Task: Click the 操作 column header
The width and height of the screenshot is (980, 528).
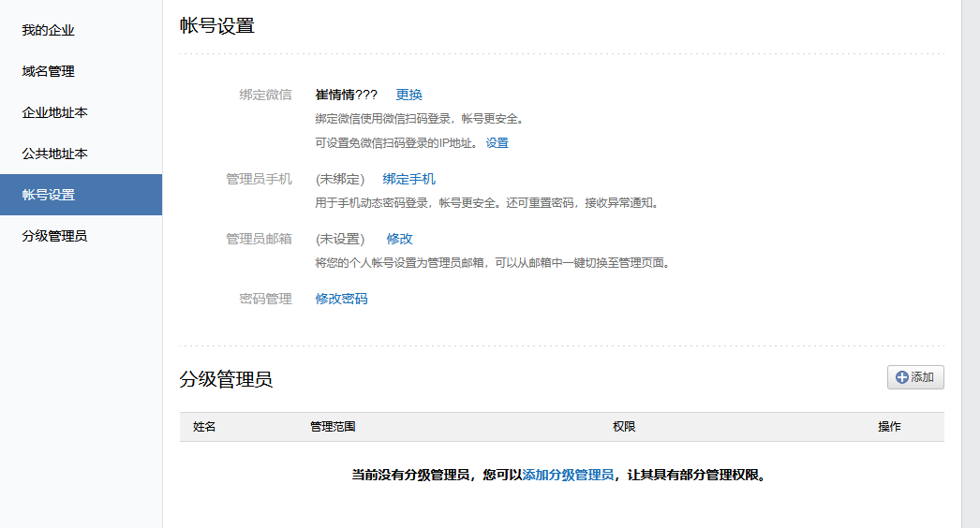Action: click(x=889, y=427)
